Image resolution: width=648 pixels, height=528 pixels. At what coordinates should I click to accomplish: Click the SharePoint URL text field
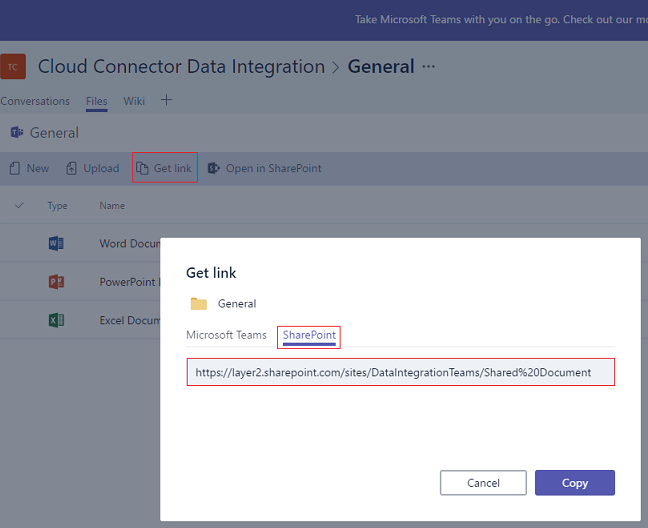click(400, 372)
